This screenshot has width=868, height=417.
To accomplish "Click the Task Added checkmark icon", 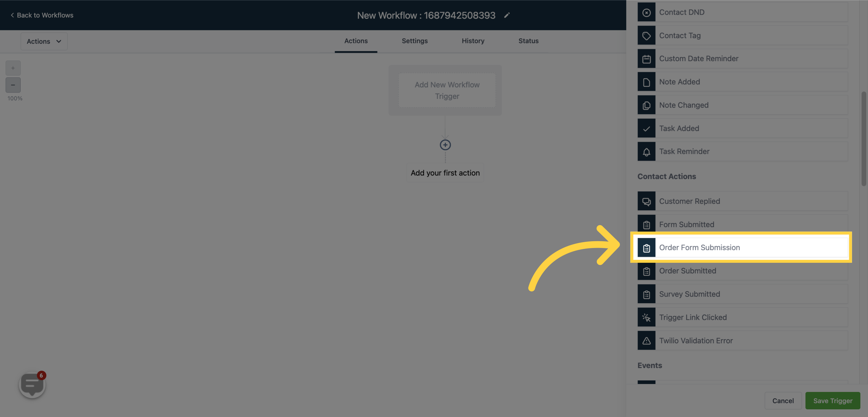I will [x=646, y=128].
